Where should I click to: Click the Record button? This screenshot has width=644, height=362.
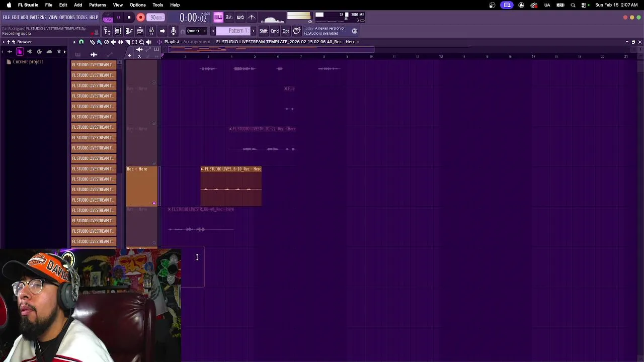[140, 18]
